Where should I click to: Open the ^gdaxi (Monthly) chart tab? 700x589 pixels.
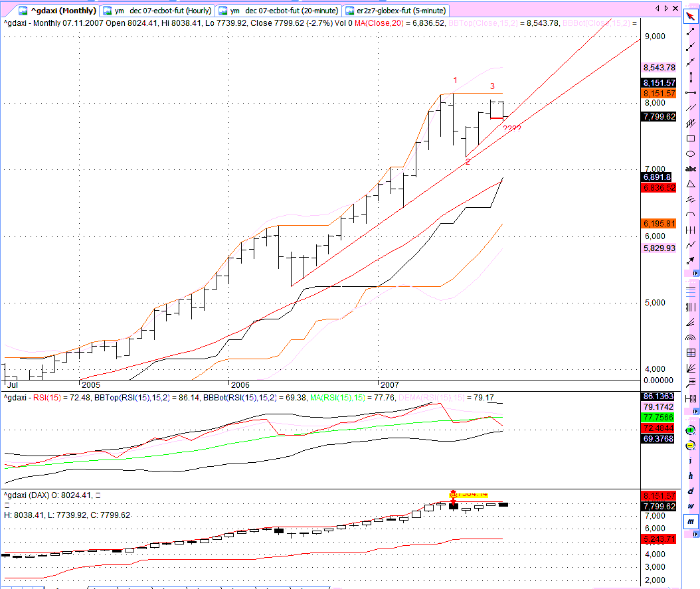click(58, 10)
